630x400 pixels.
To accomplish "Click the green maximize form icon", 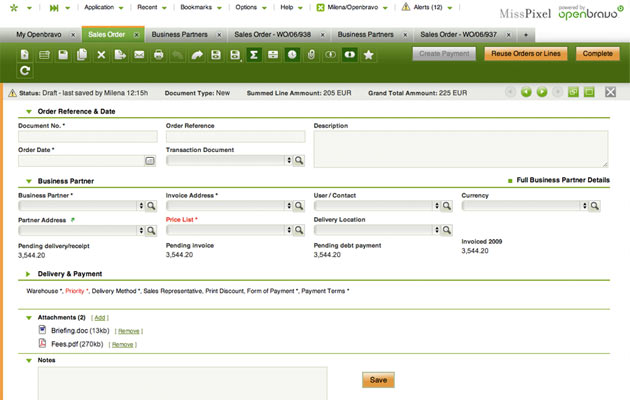I will pyautogui.click(x=589, y=92).
